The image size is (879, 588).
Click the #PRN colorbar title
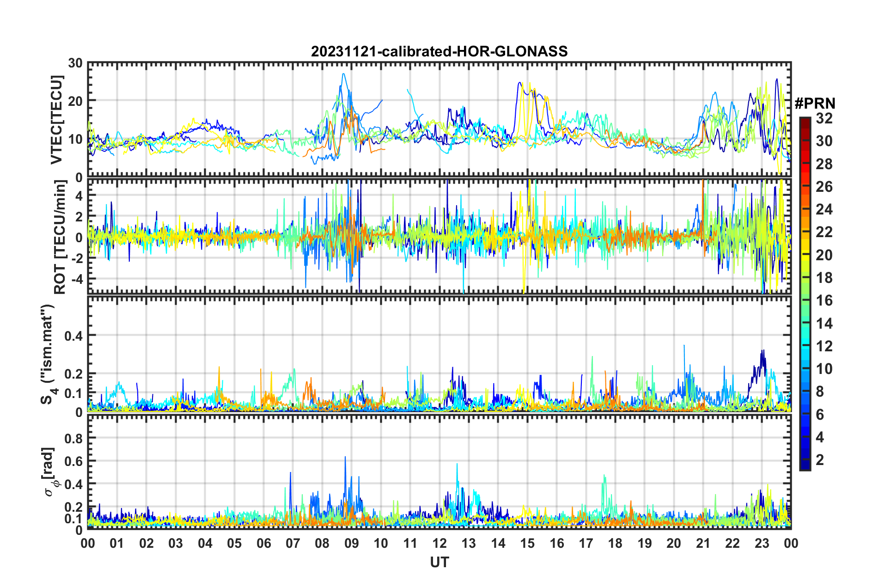click(815, 104)
